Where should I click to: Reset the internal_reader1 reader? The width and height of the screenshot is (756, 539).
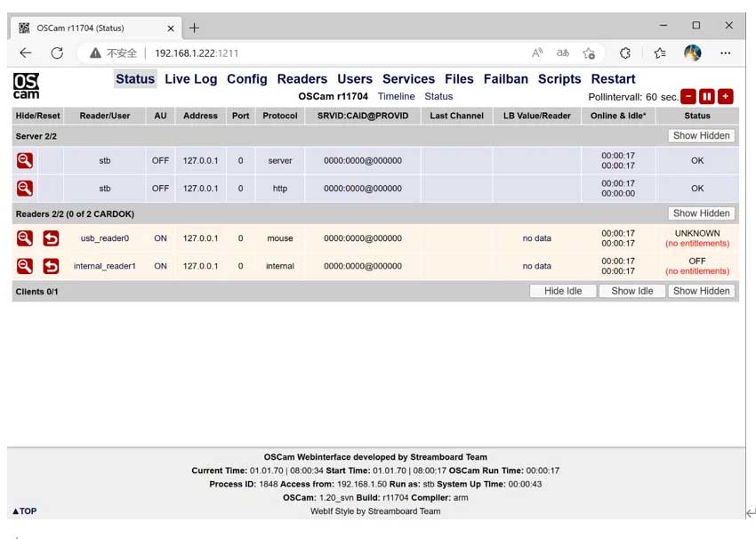(x=51, y=266)
